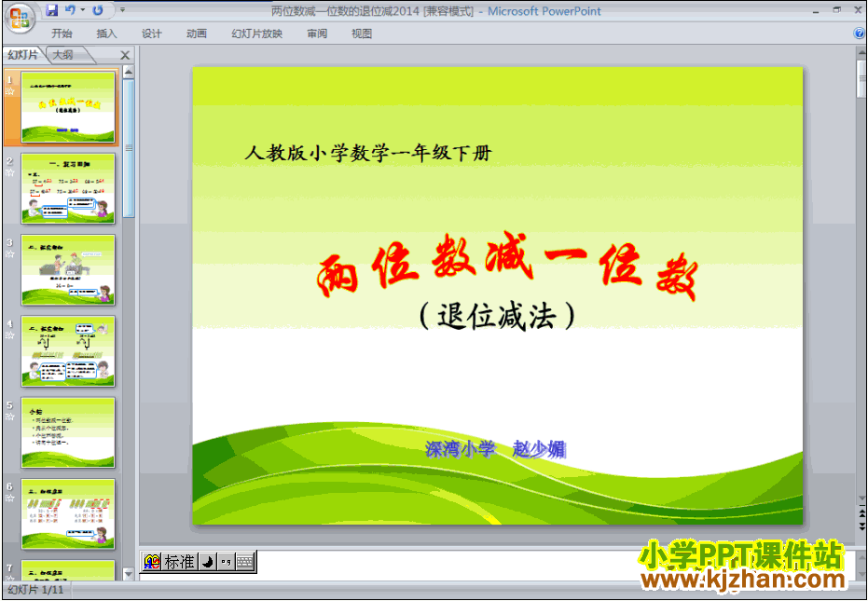Select slide 6 thumbnail
This screenshot has width=868, height=601.
[x=68, y=513]
